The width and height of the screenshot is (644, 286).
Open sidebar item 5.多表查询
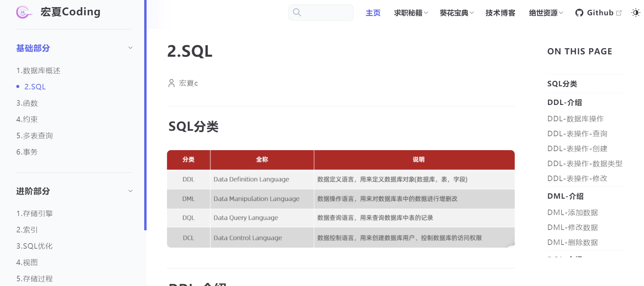pos(35,136)
